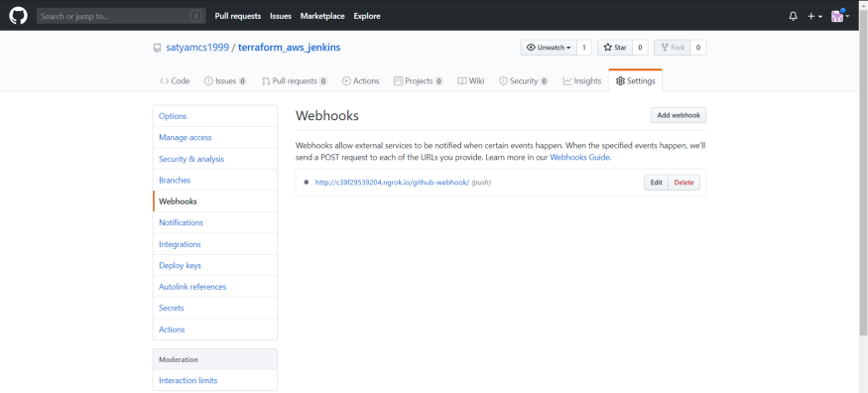Switch to the Insights tab

click(581, 80)
